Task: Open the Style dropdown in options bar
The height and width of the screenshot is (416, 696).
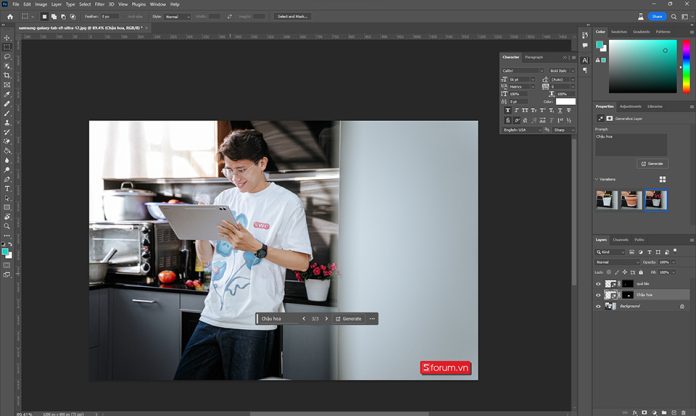Action: (177, 16)
